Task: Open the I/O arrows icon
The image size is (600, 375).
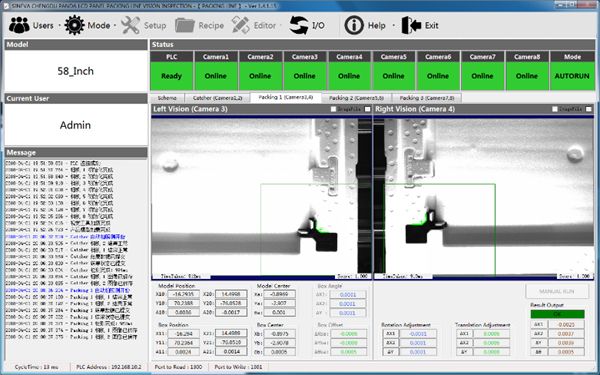Action: (x=298, y=25)
